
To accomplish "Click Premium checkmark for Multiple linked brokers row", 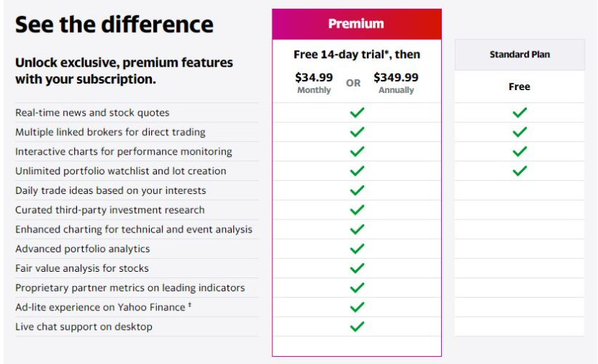I will (357, 132).
